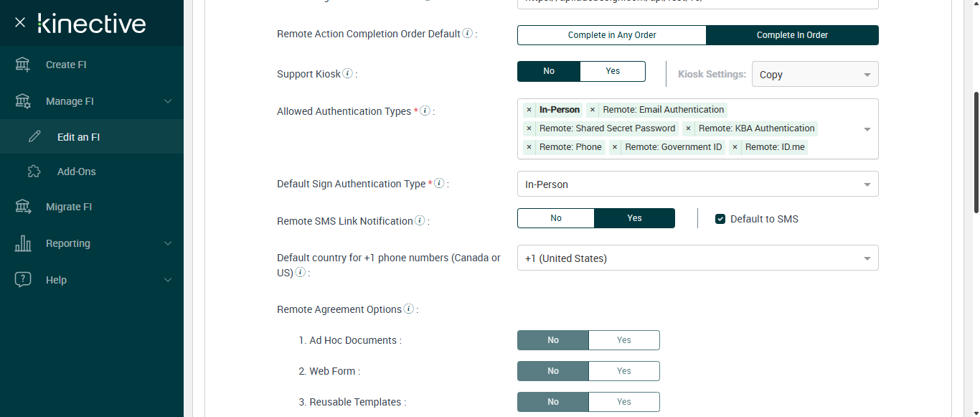Set Support Kiosk to Yes
Screen dimensions: 980x417
(613, 71)
